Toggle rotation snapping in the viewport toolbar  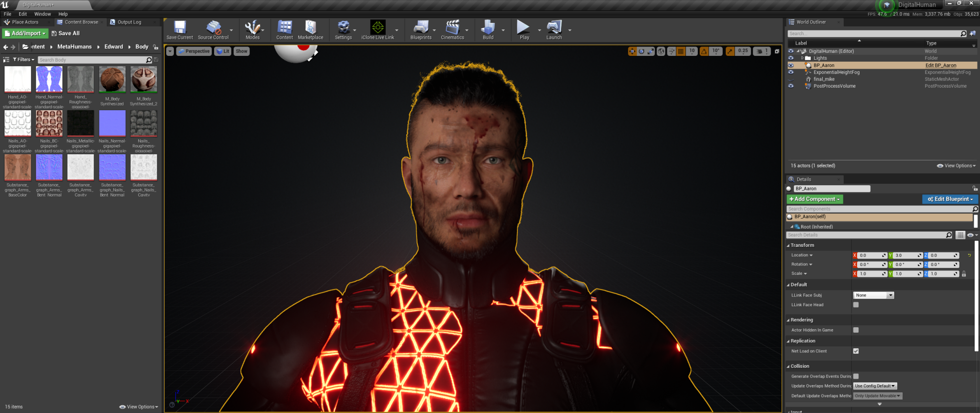(704, 51)
